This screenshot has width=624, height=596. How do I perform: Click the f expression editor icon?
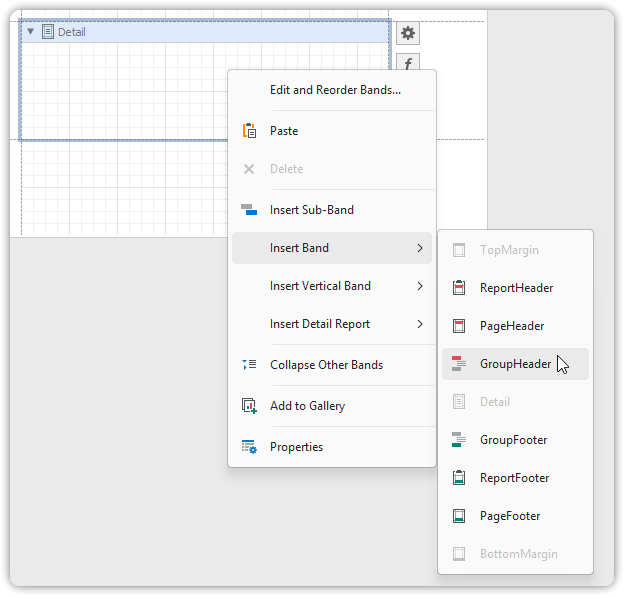408,63
